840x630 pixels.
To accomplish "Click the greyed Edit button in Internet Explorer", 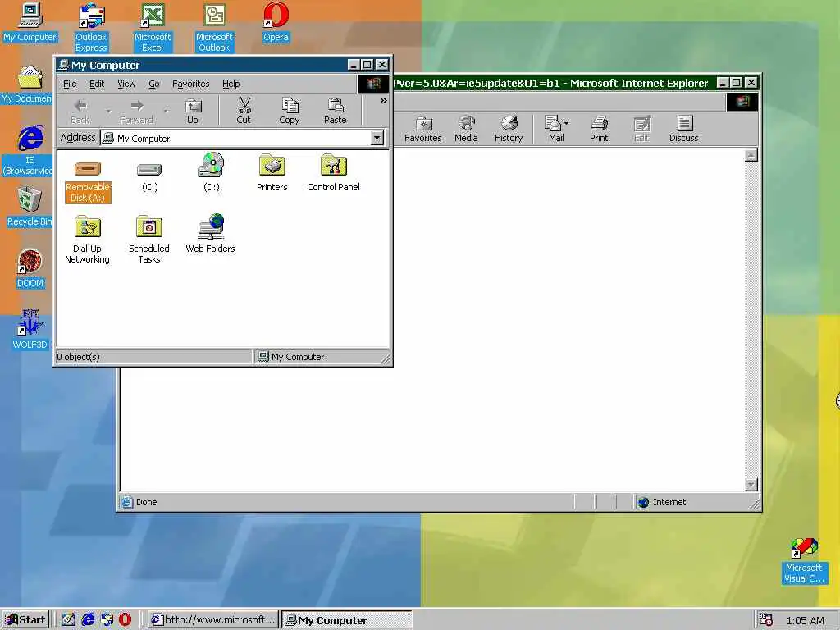I will coord(641,129).
